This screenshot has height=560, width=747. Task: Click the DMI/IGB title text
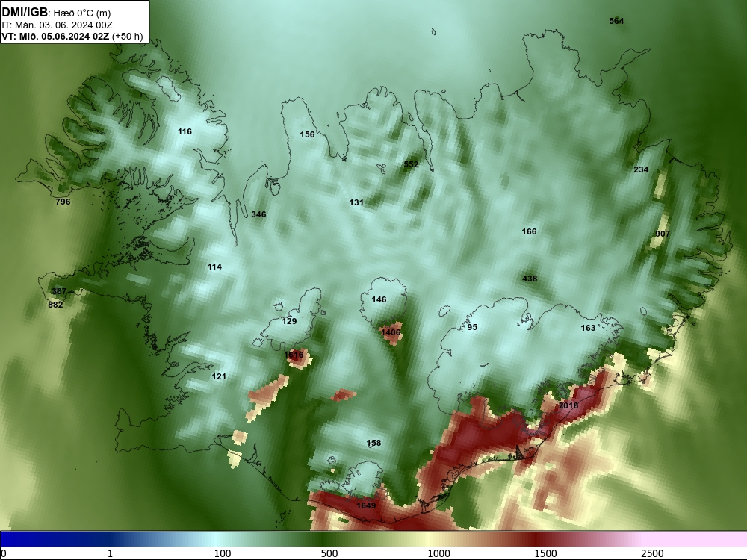25,13
